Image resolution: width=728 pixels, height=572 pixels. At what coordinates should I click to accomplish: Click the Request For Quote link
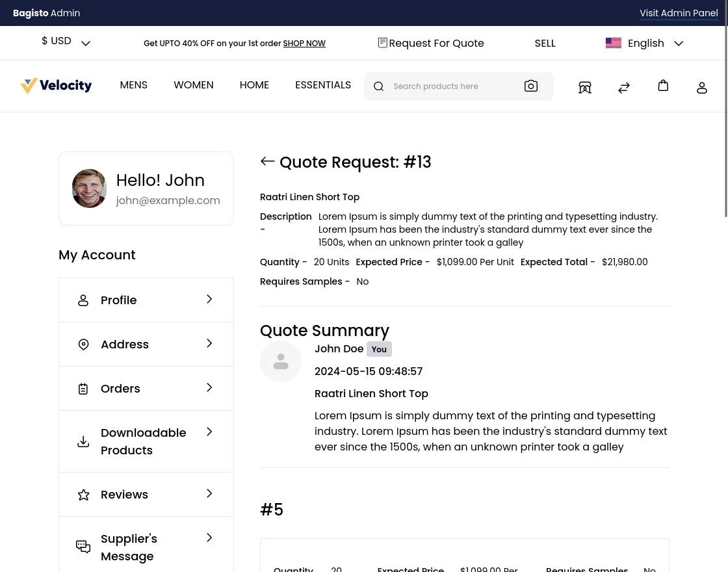pos(430,44)
